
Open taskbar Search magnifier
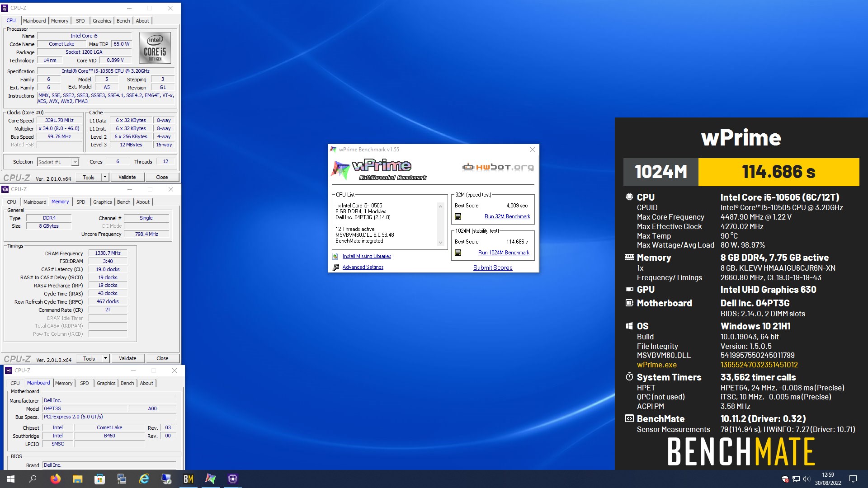pyautogui.click(x=33, y=479)
